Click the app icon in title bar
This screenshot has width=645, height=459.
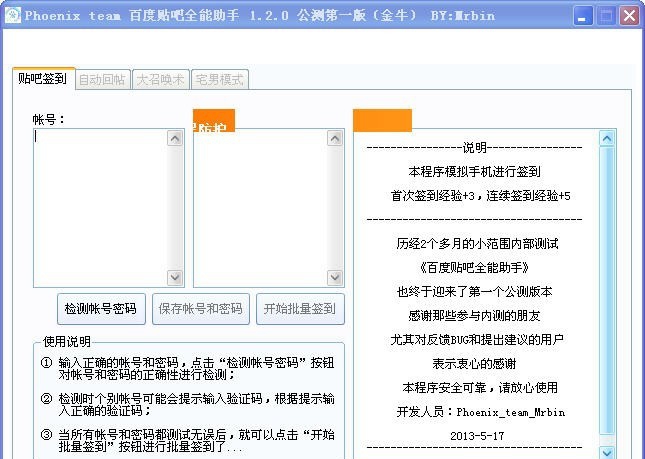(13, 16)
